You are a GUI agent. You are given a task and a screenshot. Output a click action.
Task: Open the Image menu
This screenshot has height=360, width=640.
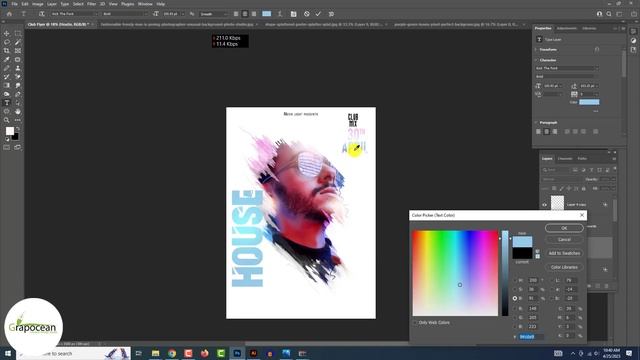pyautogui.click(x=38, y=4)
